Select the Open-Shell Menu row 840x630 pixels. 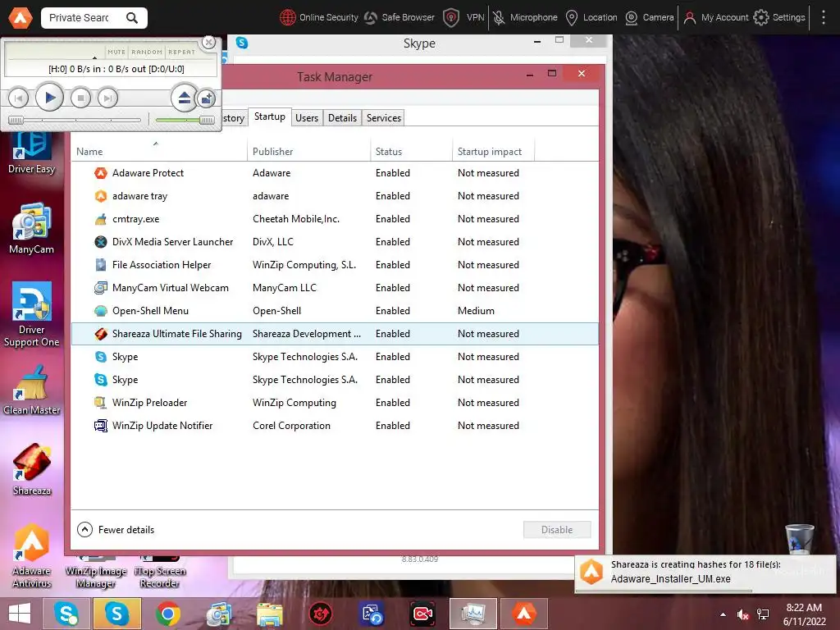click(x=335, y=311)
